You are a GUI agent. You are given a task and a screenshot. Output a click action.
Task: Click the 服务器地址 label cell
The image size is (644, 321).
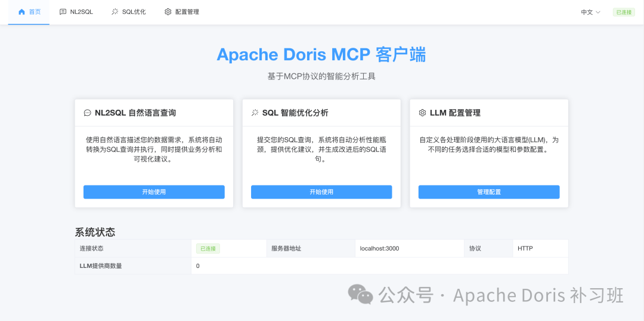click(311, 248)
